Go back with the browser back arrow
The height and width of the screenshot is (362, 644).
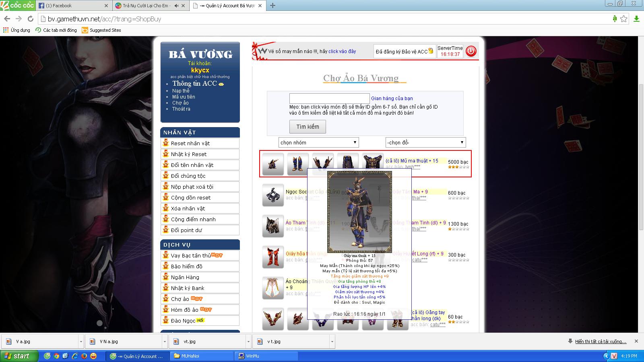pos(7,19)
